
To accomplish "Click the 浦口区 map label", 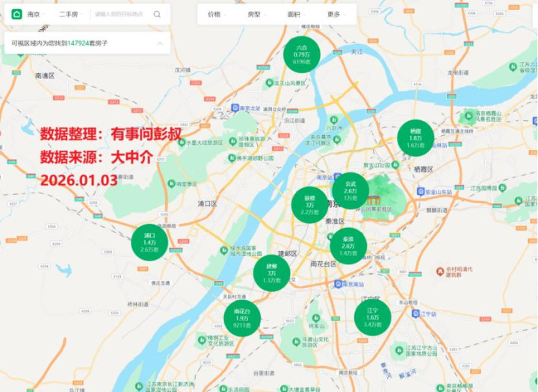I will (x=207, y=204).
